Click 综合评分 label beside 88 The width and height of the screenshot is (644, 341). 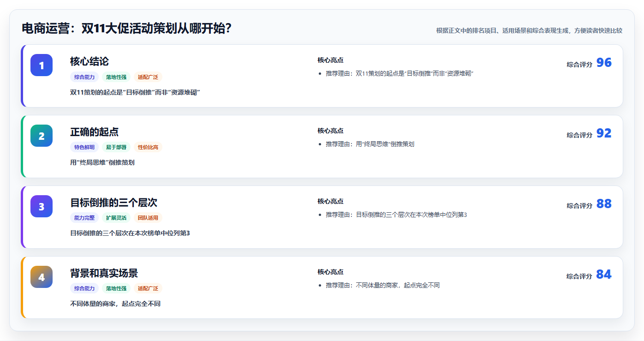(x=579, y=206)
